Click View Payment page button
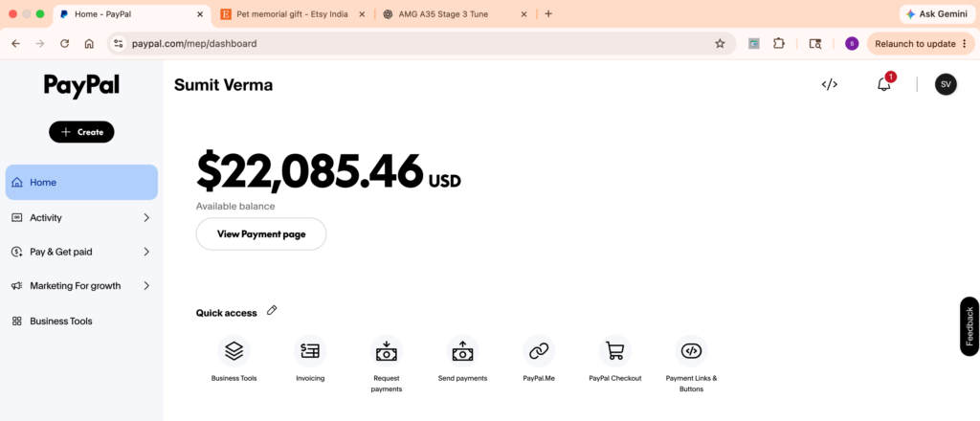 coord(261,234)
